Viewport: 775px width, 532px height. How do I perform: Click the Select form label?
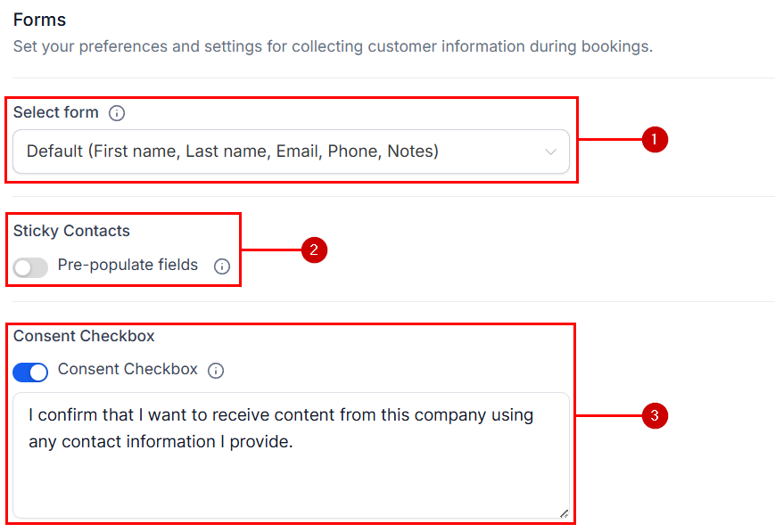tap(58, 113)
